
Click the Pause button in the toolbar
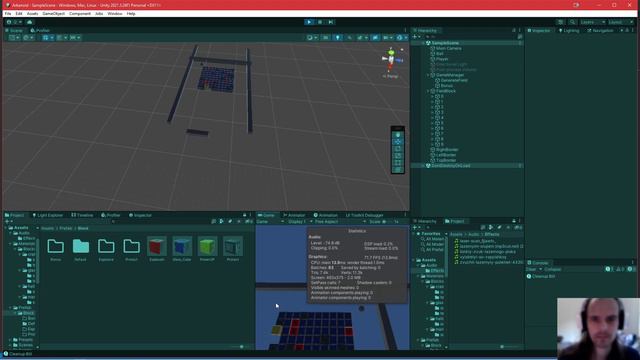(x=320, y=22)
